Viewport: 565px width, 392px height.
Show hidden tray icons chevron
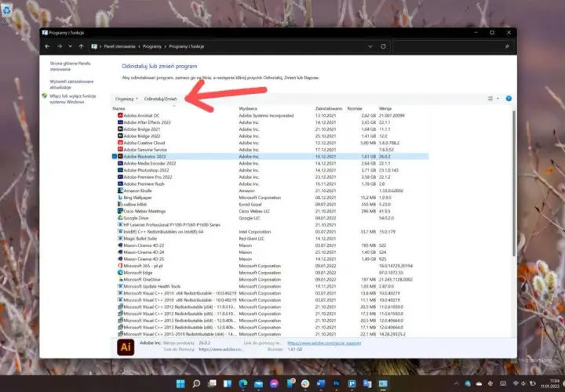click(x=456, y=383)
